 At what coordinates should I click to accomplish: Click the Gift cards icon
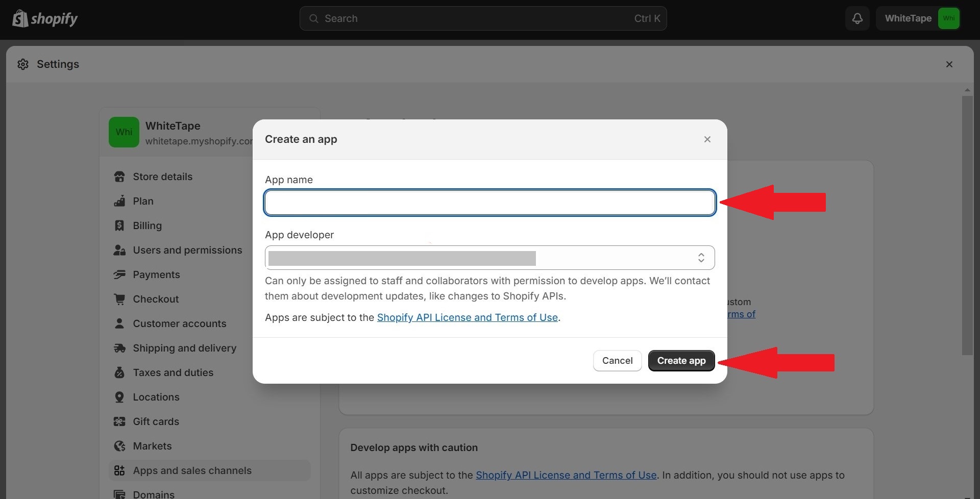tap(119, 421)
